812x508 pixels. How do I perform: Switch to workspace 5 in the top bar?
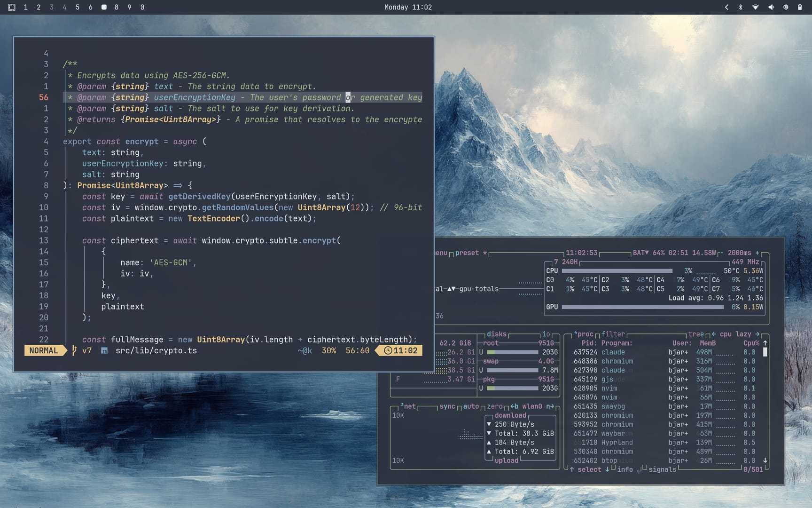coord(78,7)
